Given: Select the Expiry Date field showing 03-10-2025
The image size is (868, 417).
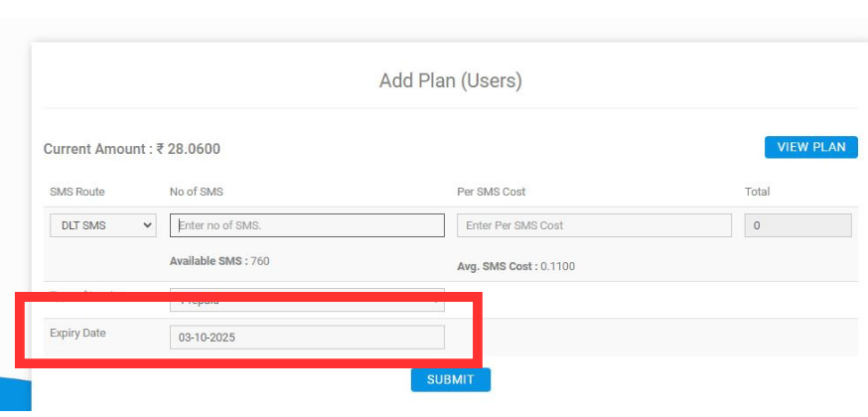Looking at the screenshot, I should (307, 338).
